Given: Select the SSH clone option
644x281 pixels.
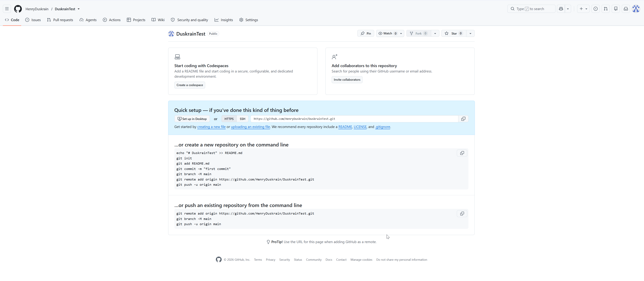Looking at the screenshot, I should (242, 119).
